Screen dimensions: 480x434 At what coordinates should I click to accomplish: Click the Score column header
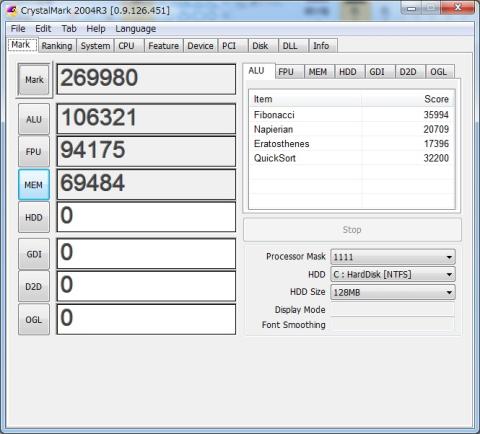pos(408,99)
